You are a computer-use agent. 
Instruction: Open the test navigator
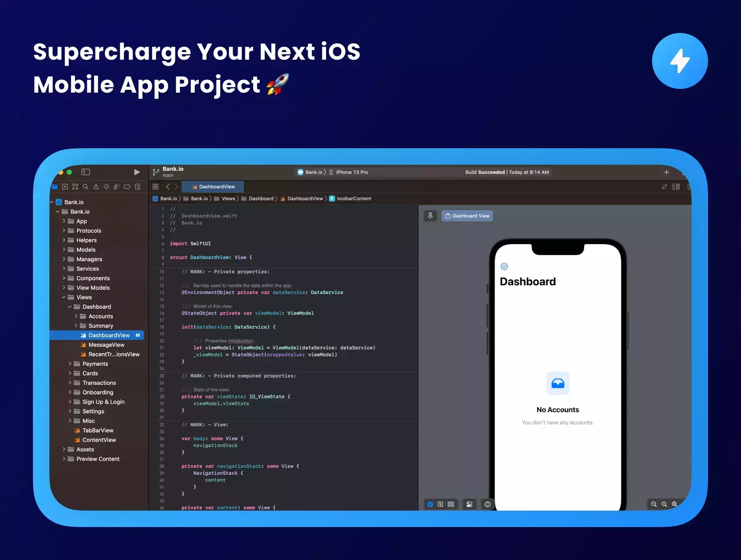[106, 187]
